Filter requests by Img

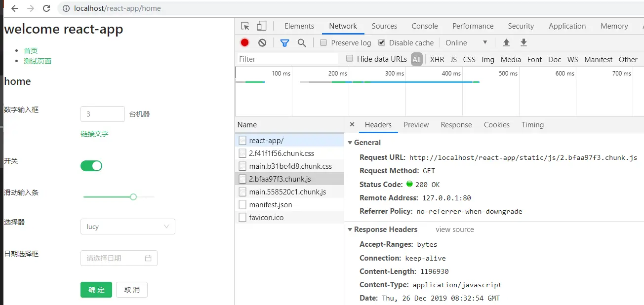[x=488, y=59]
